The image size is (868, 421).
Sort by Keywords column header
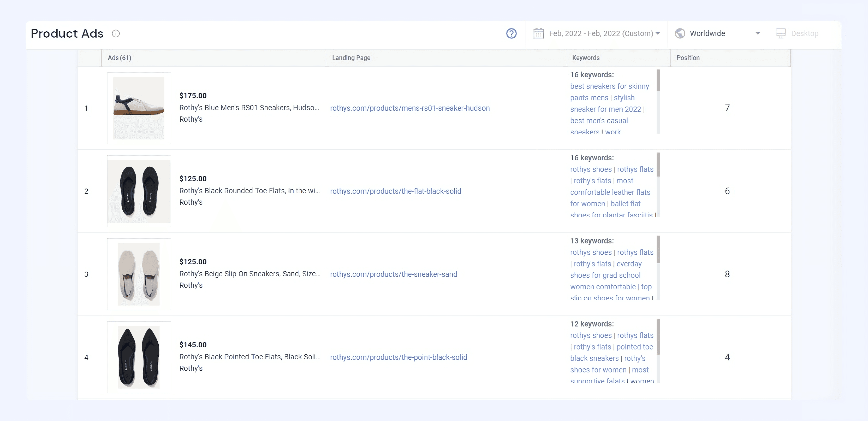coord(586,58)
